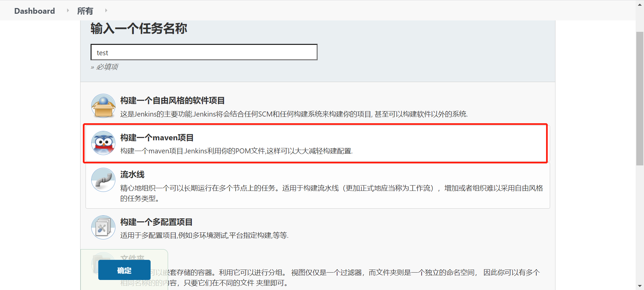Click the freestyle project description text
This screenshot has width=644, height=290.
click(294, 114)
